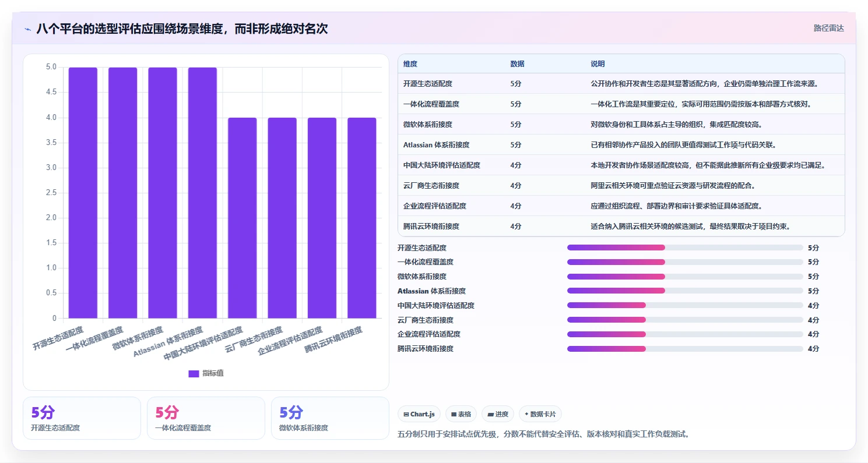Select the Atlassian 体系衔接度 chart bar
This screenshot has height=463, width=868.
pos(202,193)
